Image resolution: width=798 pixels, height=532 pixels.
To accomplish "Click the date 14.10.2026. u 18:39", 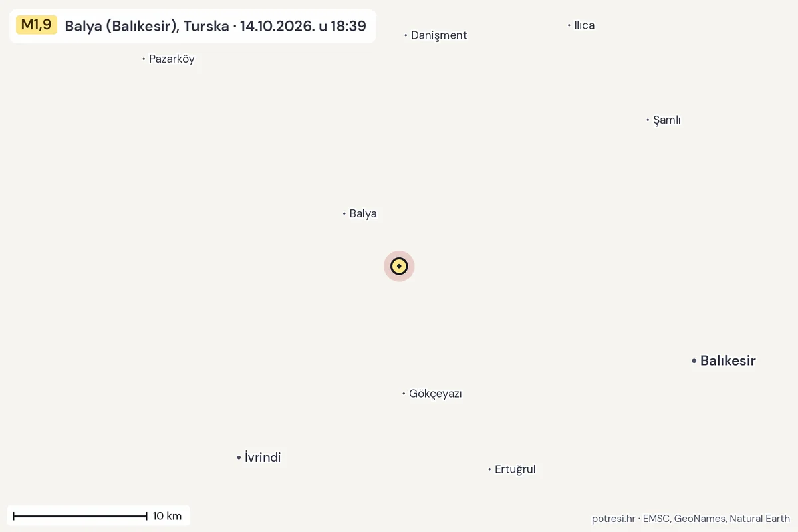I will click(x=303, y=26).
